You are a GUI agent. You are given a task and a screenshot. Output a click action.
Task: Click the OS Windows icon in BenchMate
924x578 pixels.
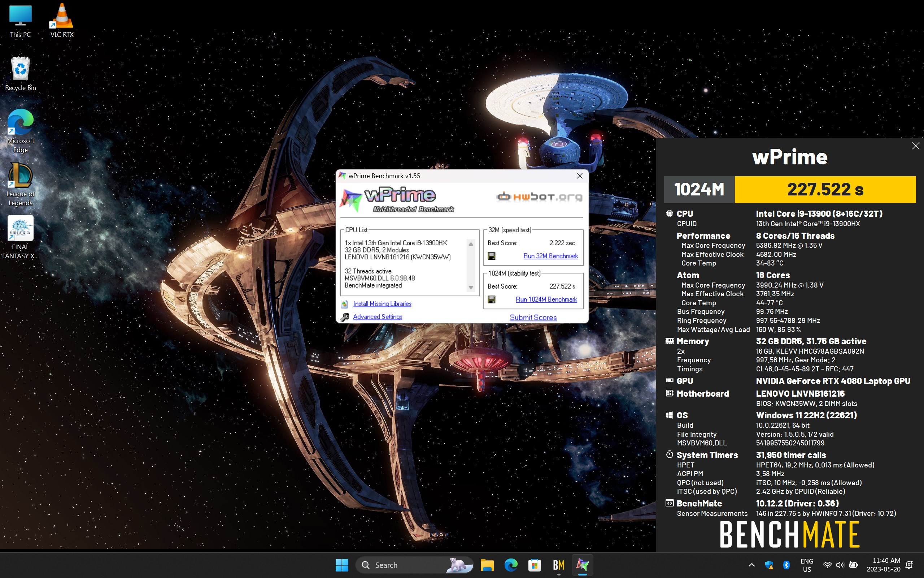pos(669,415)
